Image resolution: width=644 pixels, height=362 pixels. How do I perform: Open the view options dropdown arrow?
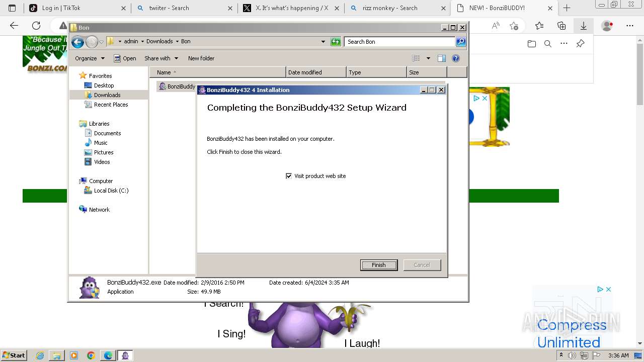[x=428, y=58]
